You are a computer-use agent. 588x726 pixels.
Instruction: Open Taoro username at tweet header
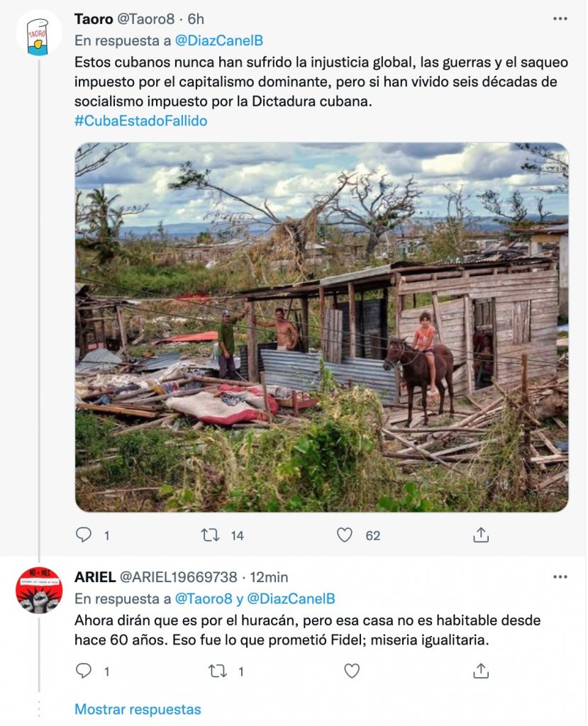pos(94,19)
